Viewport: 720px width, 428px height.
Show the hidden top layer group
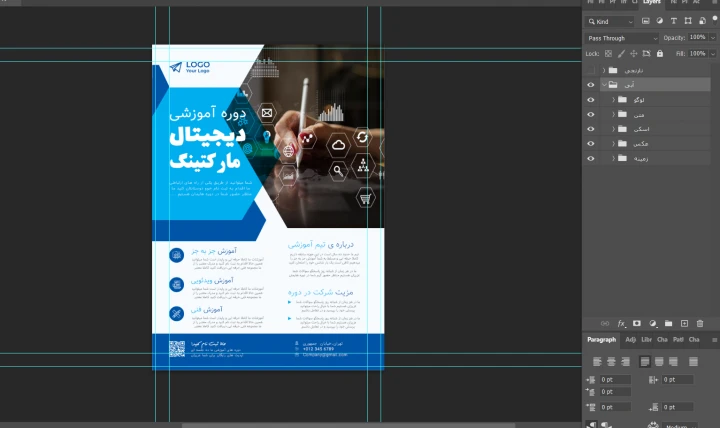pos(590,71)
